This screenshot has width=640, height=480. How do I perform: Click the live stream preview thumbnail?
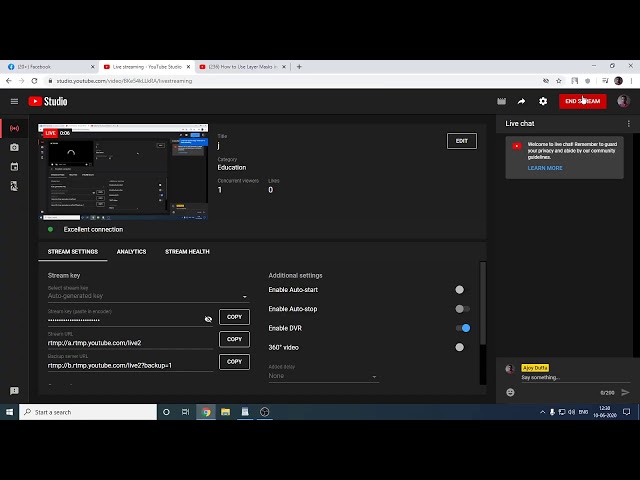point(123,172)
